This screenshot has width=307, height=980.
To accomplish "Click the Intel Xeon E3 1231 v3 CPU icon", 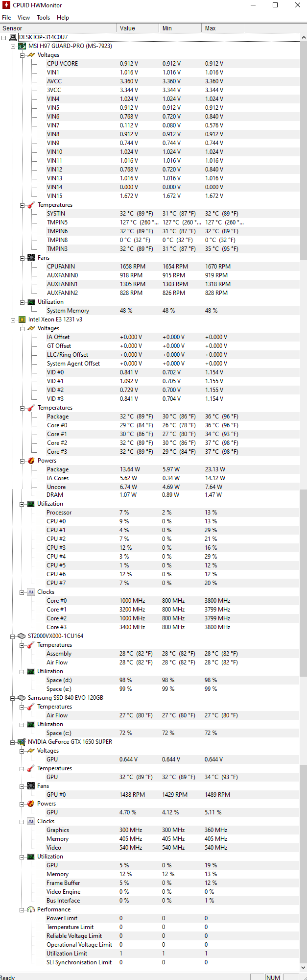I will tap(22, 319).
